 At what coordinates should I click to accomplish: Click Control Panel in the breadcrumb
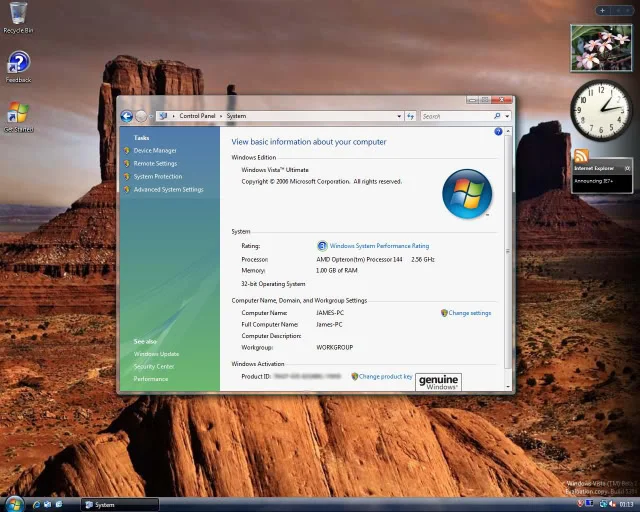click(197, 116)
